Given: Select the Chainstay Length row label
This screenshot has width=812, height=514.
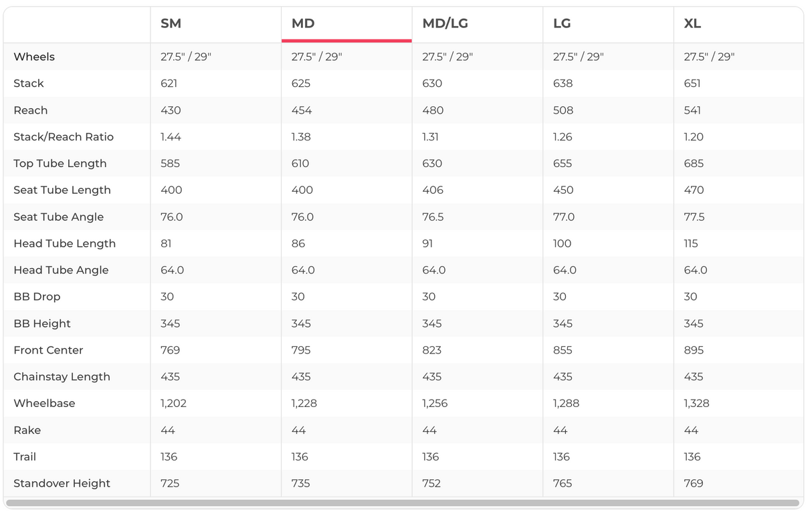Looking at the screenshot, I should (x=62, y=377).
